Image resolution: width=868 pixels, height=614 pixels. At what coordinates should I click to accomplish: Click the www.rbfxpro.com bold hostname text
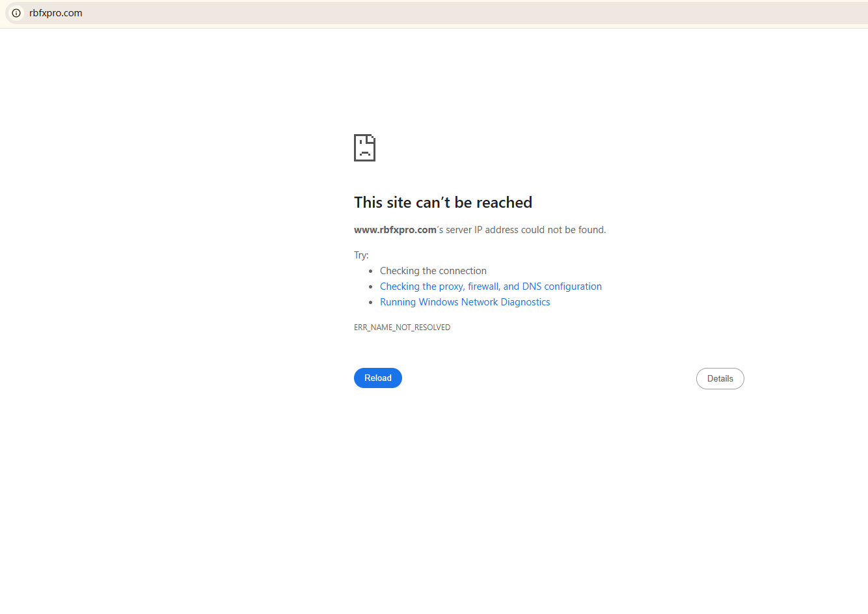pyautogui.click(x=395, y=230)
